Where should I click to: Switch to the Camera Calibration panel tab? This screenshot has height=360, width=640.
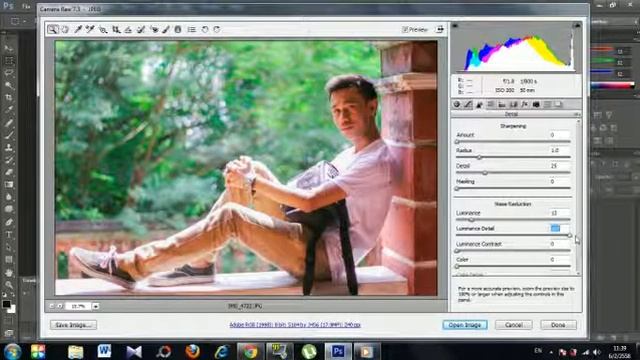tap(536, 104)
